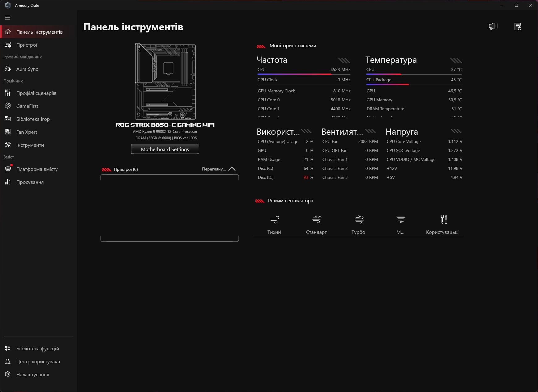538x392 pixels.
Task: Click the CPU Fan 2083 RPM value
Action: pos(368,141)
